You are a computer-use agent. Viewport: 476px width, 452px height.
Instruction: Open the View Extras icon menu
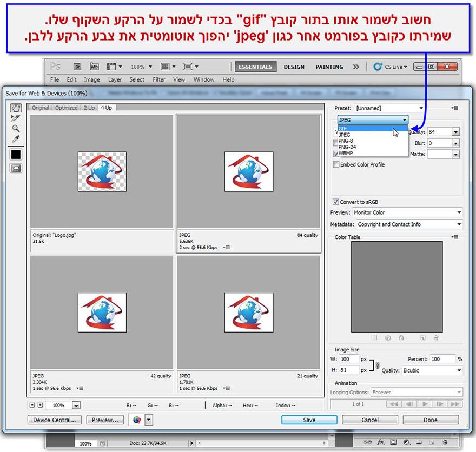[114, 67]
